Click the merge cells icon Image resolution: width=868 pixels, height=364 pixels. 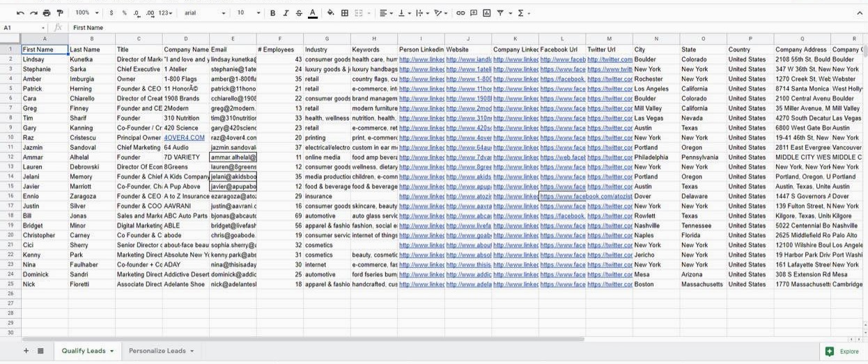(x=359, y=13)
